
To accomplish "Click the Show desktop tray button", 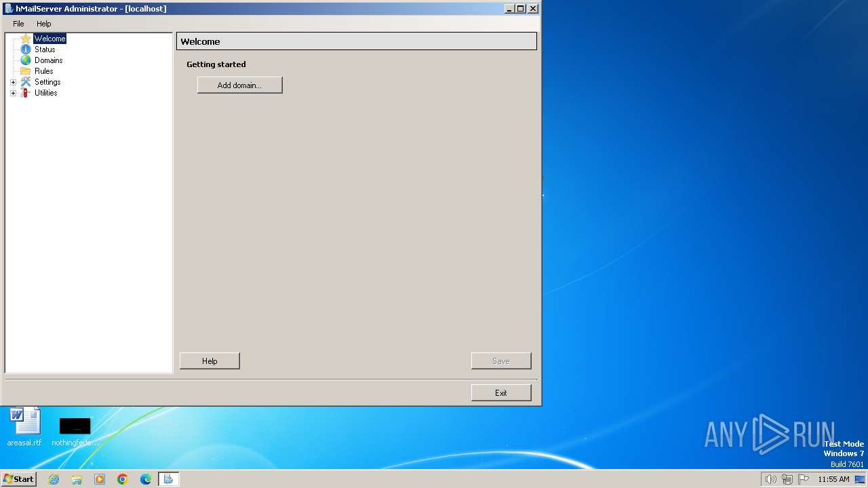I will pos(860,479).
